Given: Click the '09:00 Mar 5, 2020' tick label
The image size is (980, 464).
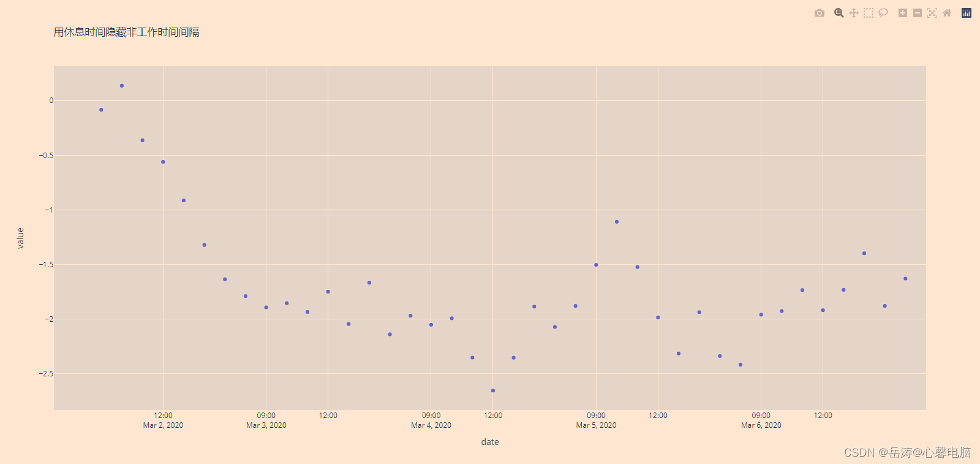Looking at the screenshot, I should (596, 420).
